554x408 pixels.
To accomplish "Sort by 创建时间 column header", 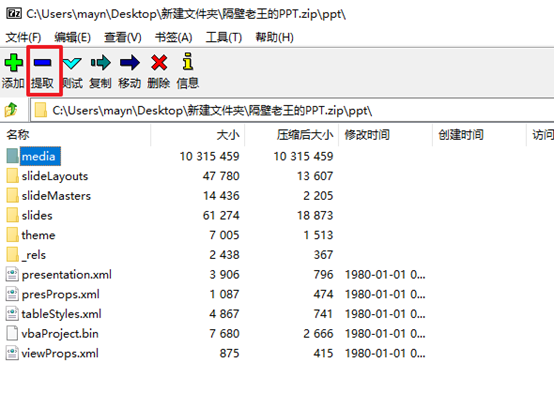I will coord(479,135).
